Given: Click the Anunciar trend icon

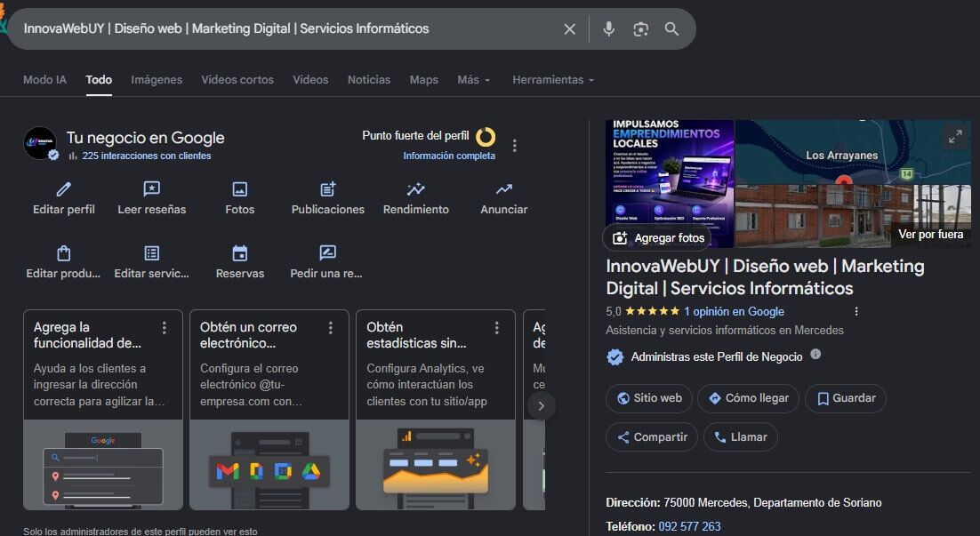Looking at the screenshot, I should click(503, 188).
